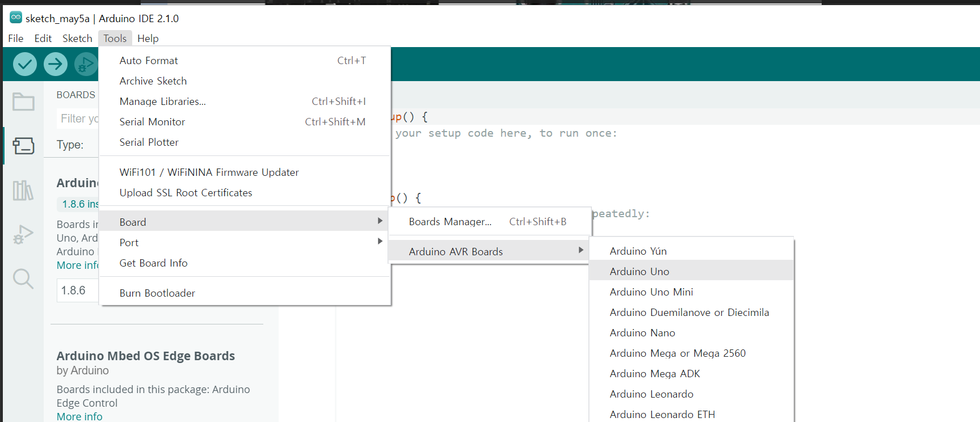Open the Sketchbook folder sidebar icon
The image size is (980, 422).
(23, 102)
